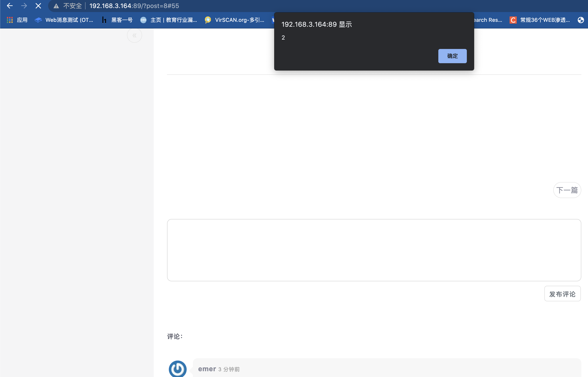Click inside the comment text area
The width and height of the screenshot is (588, 377).
point(374,250)
